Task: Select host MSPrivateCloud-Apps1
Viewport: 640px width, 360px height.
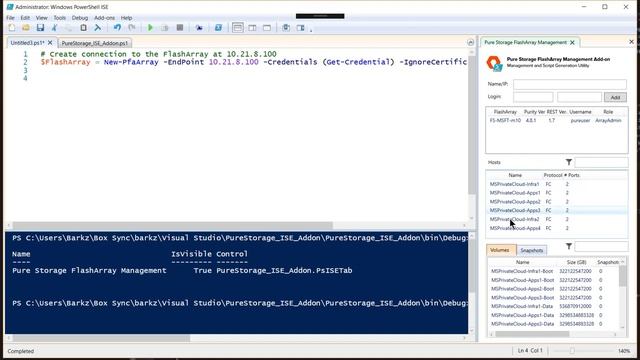Action: tap(557, 193)
